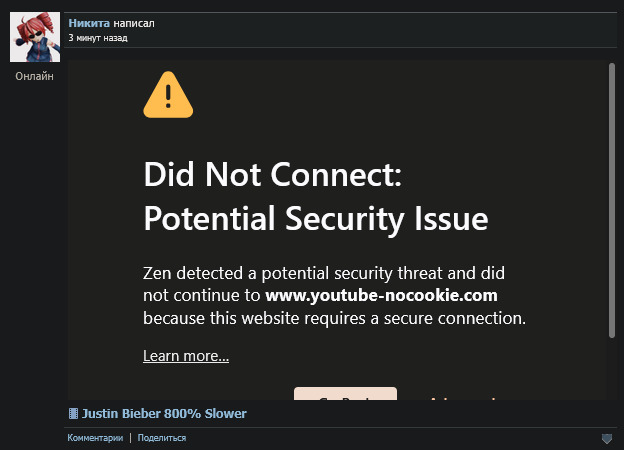Click the partially visible Advanced button

(462, 397)
